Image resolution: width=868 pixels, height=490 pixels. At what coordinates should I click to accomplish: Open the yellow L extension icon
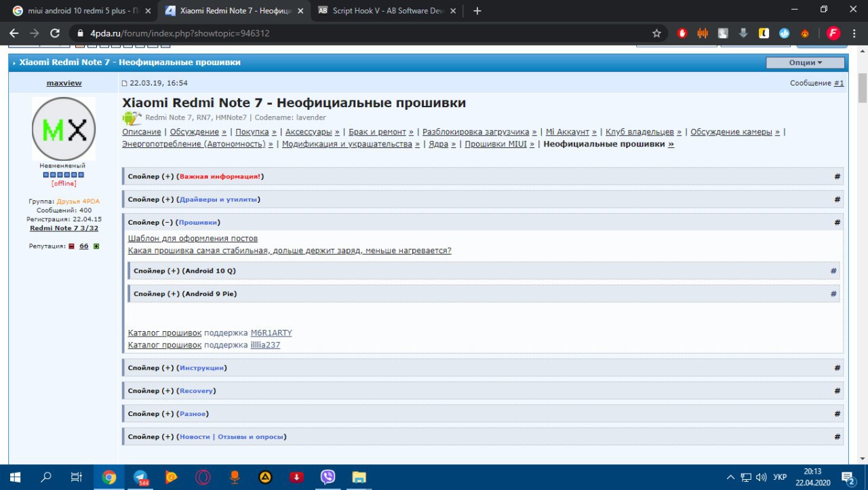click(x=764, y=33)
